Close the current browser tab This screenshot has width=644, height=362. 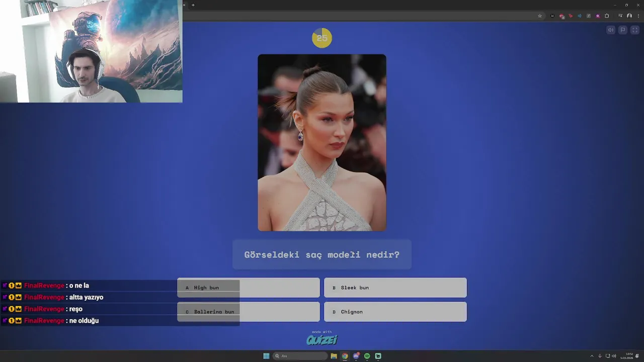pyautogui.click(x=184, y=5)
